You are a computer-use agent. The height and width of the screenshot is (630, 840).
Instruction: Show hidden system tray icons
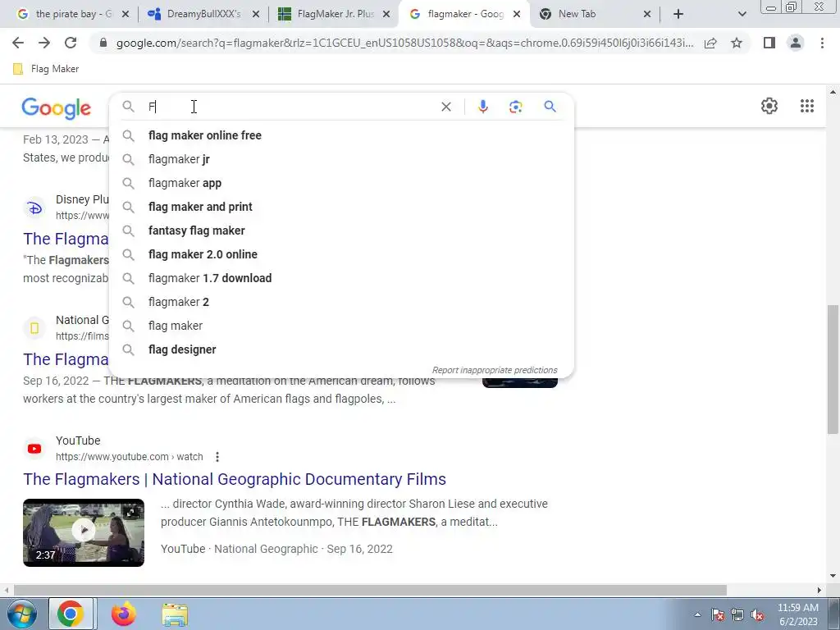(697, 614)
